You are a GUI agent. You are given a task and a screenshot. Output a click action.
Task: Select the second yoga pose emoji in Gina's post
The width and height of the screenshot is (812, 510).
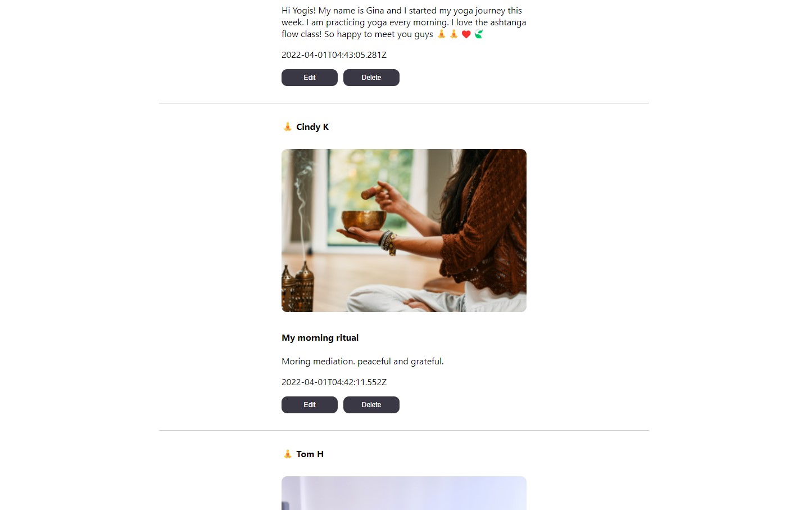[x=453, y=34]
